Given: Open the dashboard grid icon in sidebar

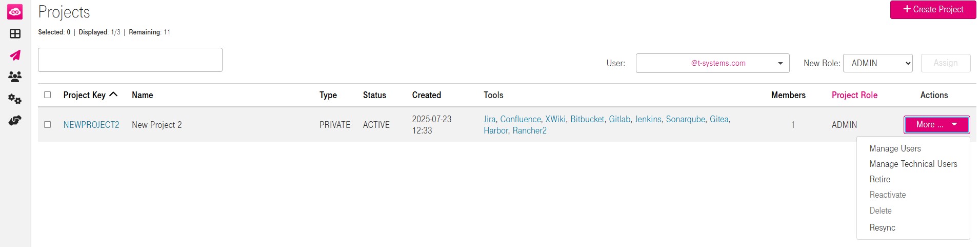Looking at the screenshot, I should [15, 34].
